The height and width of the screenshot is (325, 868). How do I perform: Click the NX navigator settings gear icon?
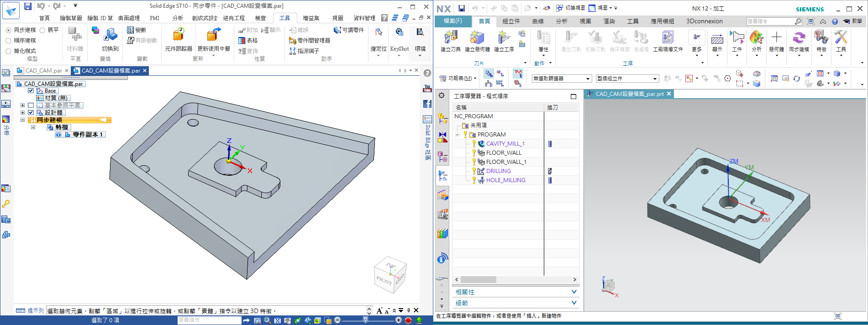point(442,95)
